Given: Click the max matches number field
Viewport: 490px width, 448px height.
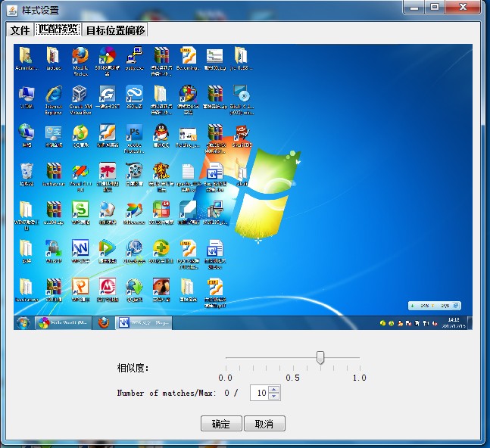Looking at the screenshot, I should pyautogui.click(x=259, y=393).
